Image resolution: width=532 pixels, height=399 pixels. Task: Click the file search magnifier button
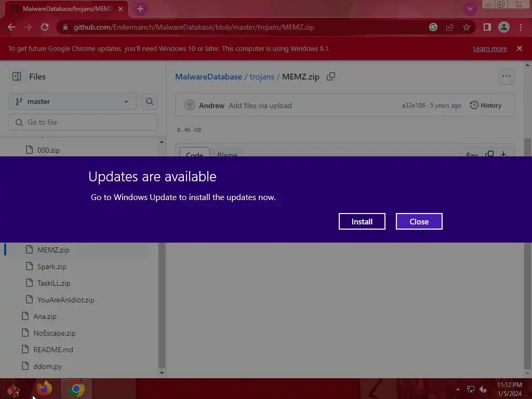[x=150, y=101]
